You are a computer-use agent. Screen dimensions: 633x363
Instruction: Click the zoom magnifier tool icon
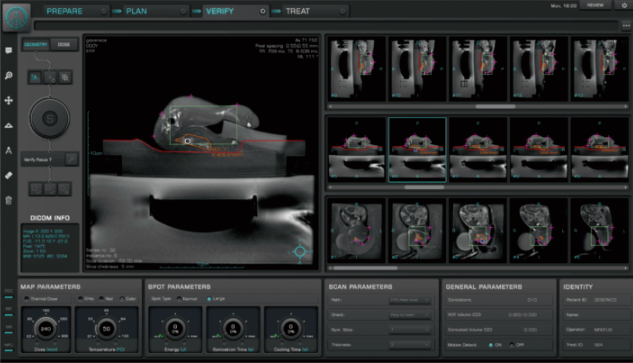tap(8, 76)
